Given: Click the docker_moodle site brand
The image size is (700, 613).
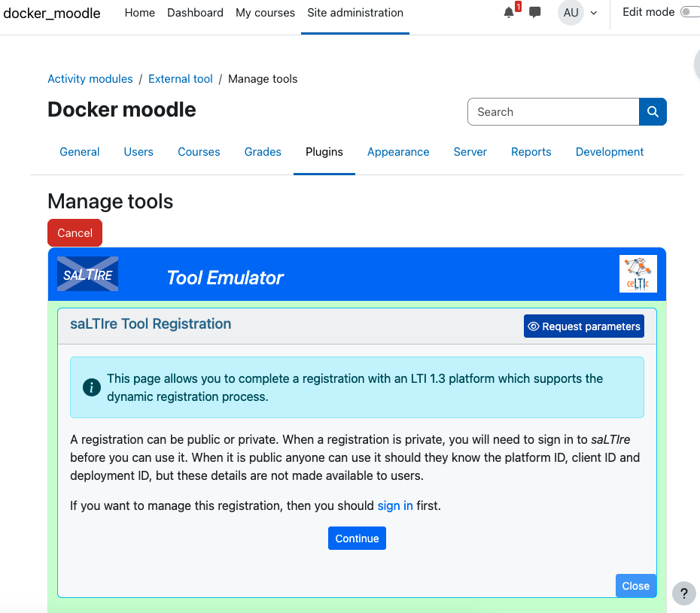Looking at the screenshot, I should pyautogui.click(x=52, y=13).
